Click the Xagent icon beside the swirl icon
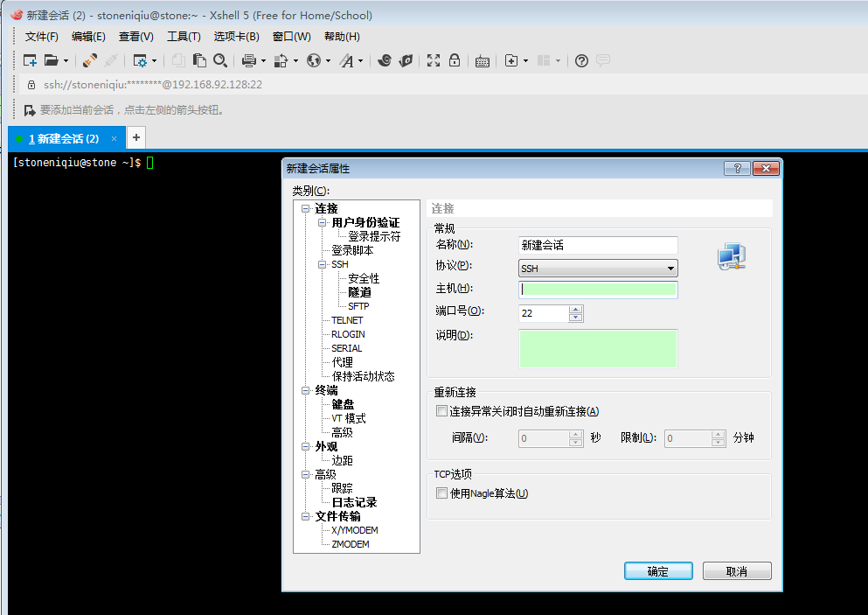The width and height of the screenshot is (868, 615). pos(406,60)
